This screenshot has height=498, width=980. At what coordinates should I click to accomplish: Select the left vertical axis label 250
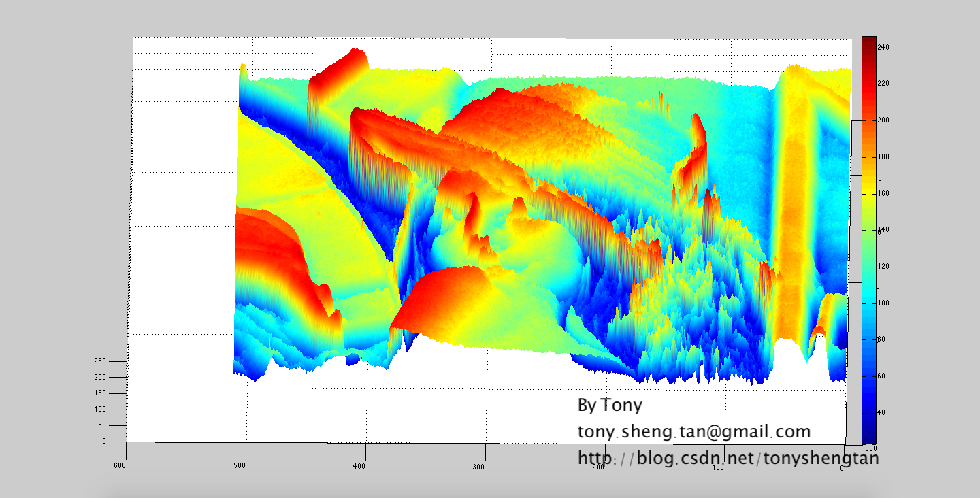pos(100,361)
